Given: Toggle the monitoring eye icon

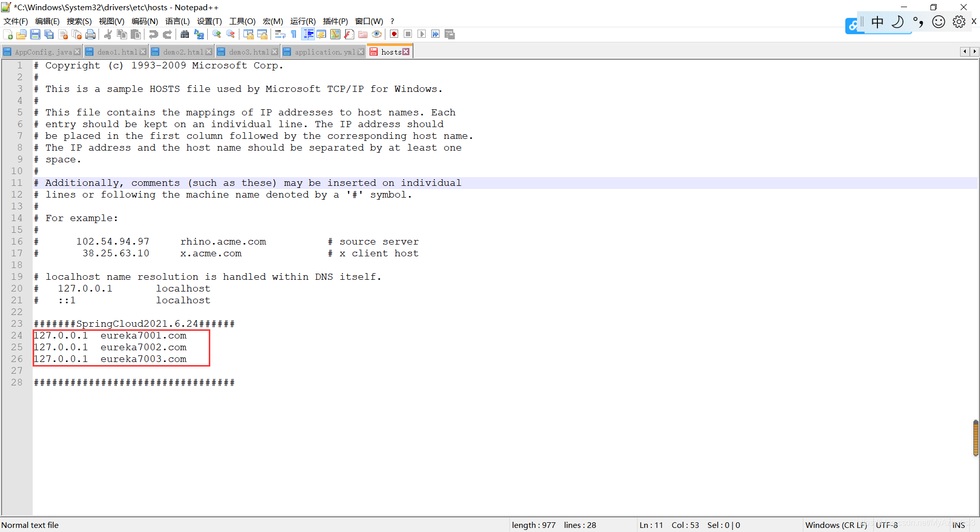Looking at the screenshot, I should (x=376, y=34).
